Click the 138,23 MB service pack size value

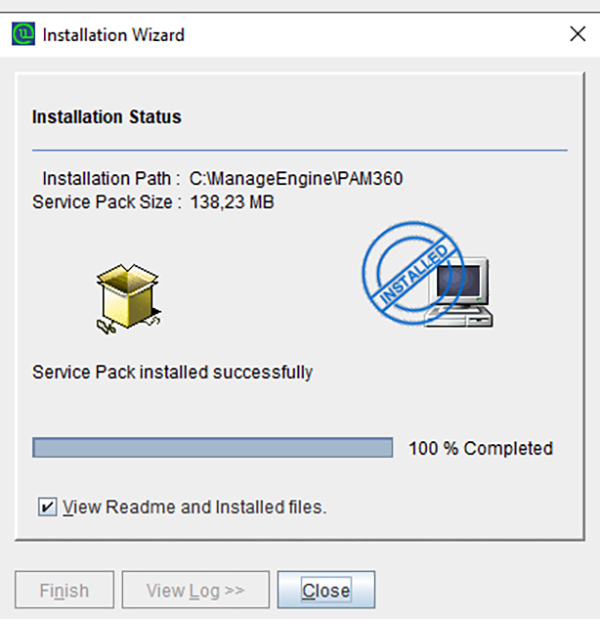tap(232, 202)
